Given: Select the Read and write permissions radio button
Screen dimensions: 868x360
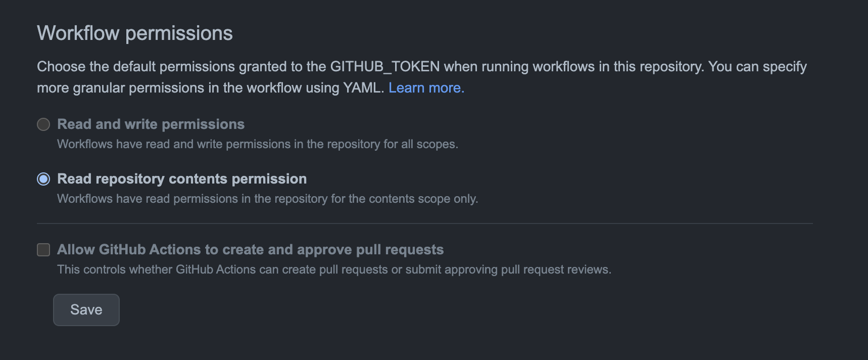Looking at the screenshot, I should tap(43, 124).
